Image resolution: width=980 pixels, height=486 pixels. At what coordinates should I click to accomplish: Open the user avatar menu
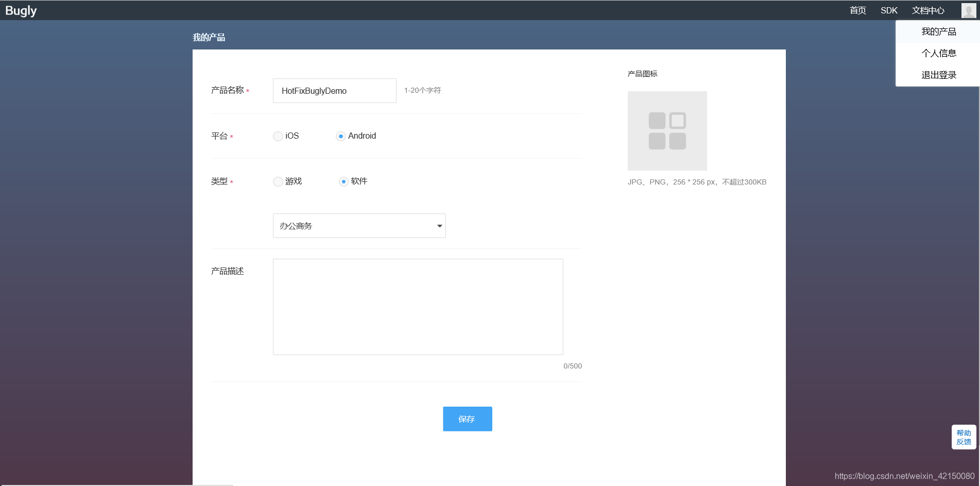click(968, 10)
